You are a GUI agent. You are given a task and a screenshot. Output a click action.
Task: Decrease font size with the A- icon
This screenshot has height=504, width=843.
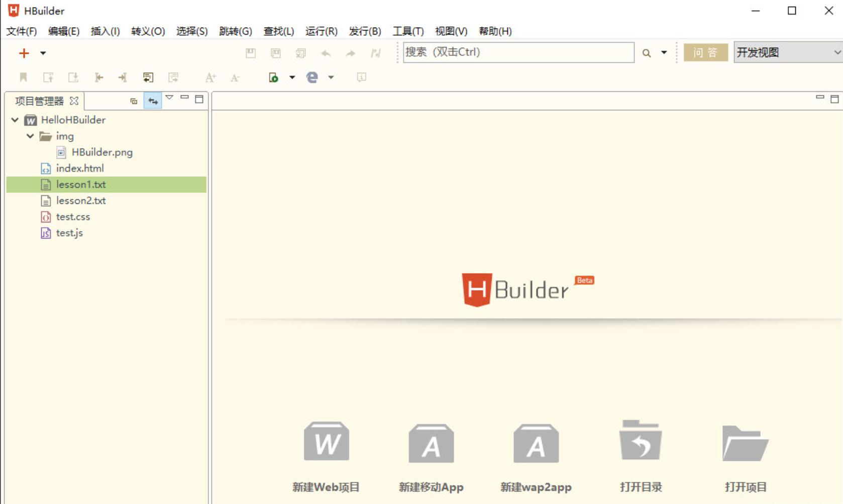click(x=235, y=77)
